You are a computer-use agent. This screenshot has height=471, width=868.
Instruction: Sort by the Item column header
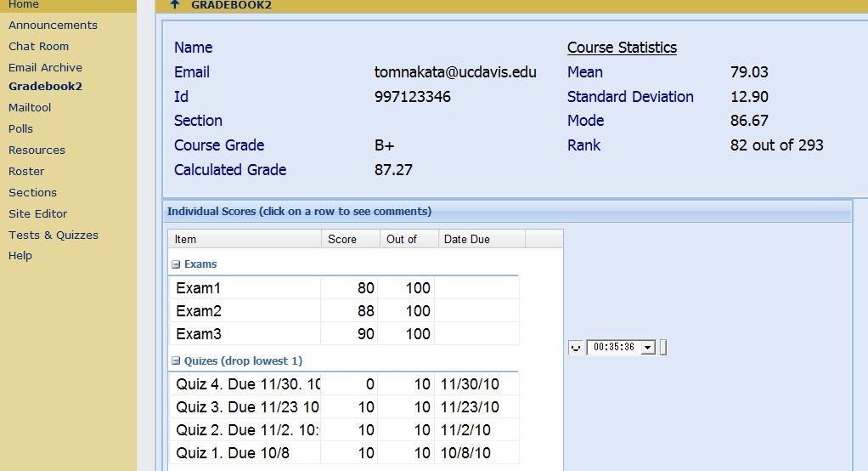click(245, 239)
